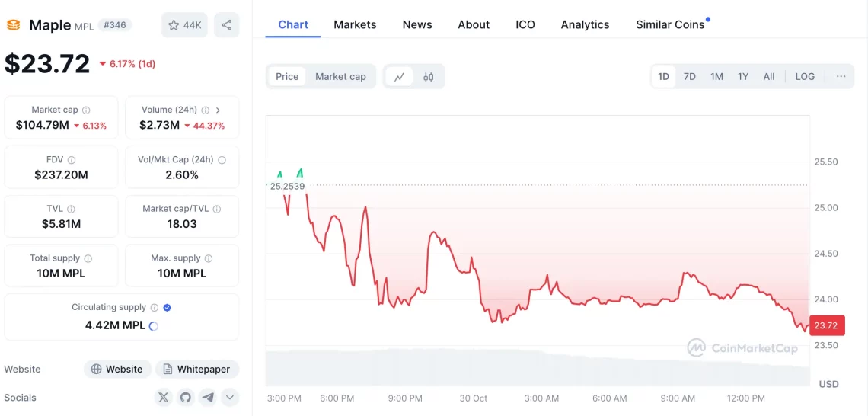
Task: Open FDV info icon
Action: click(72, 160)
